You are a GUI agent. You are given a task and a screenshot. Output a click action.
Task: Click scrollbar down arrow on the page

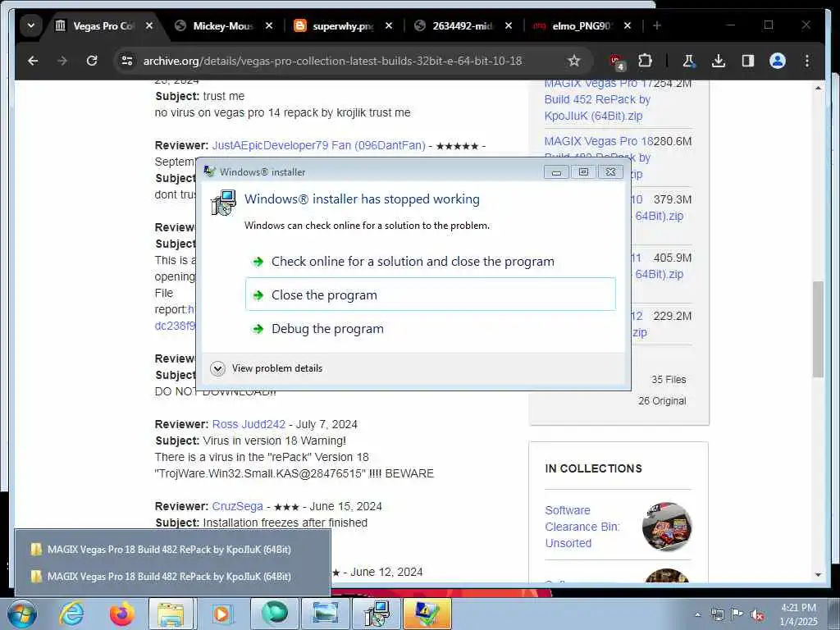[x=818, y=574]
